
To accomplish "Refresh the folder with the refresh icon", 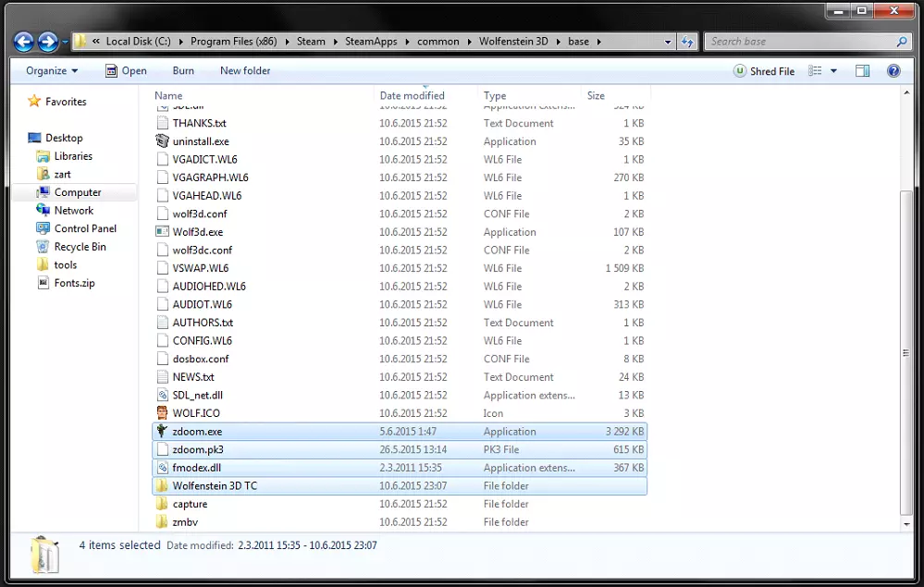I will click(687, 42).
